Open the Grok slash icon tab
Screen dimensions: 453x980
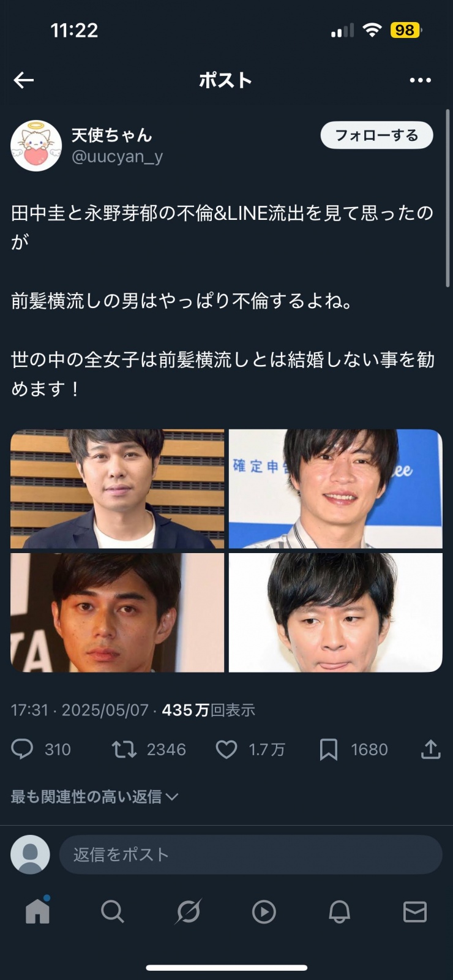[189, 911]
